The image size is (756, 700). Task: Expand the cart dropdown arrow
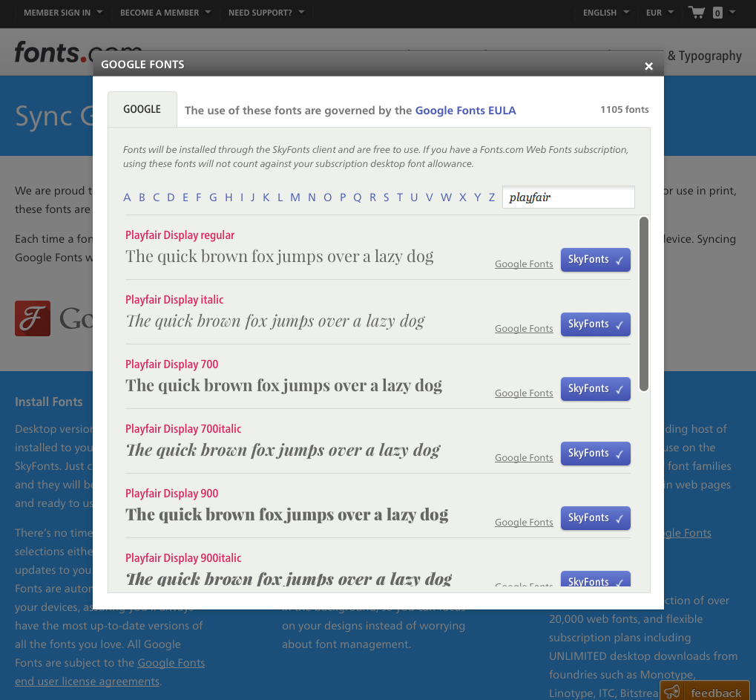coord(732,12)
